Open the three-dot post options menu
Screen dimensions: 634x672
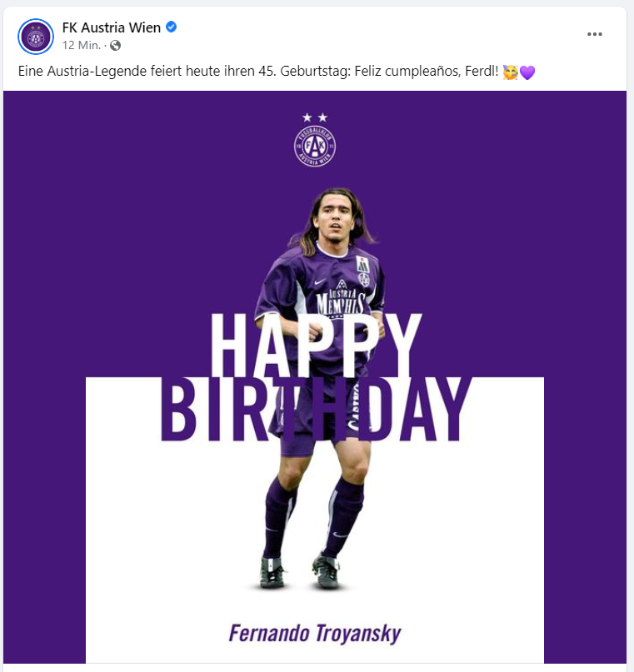[594, 34]
